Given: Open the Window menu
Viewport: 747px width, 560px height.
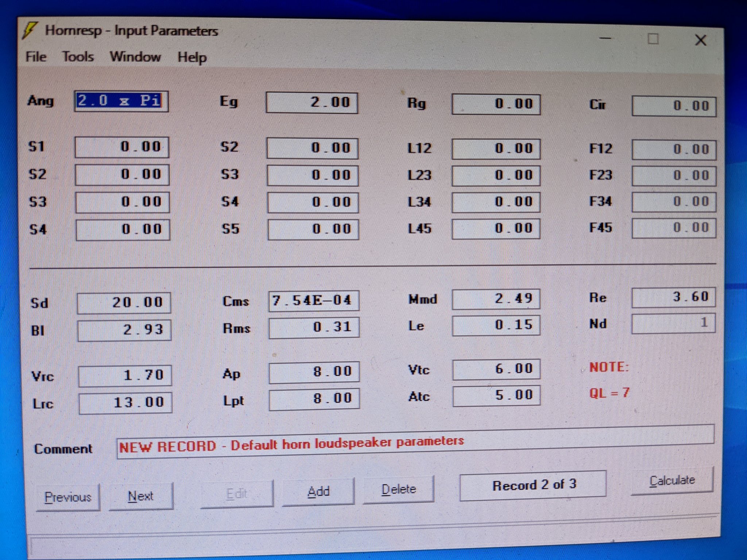Looking at the screenshot, I should (x=135, y=57).
